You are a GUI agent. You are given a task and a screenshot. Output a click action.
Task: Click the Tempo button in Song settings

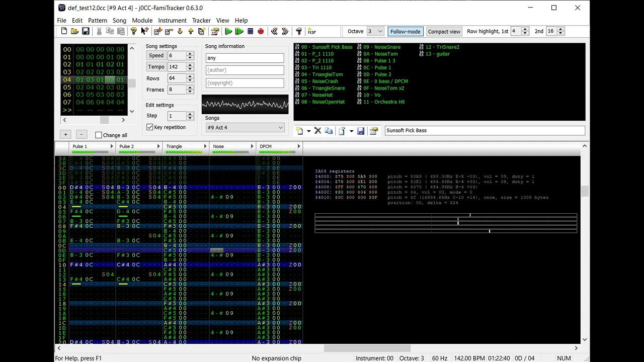coord(156,67)
